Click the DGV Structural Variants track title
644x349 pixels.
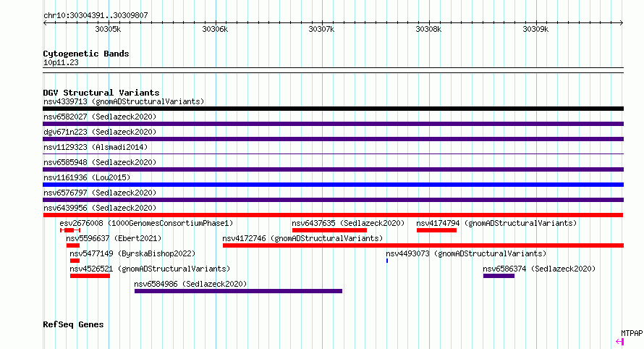click(x=101, y=93)
